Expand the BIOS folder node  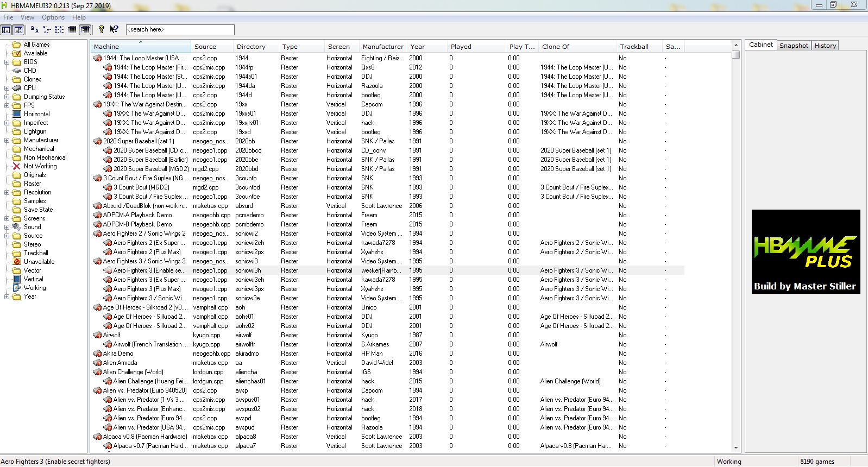[7, 62]
